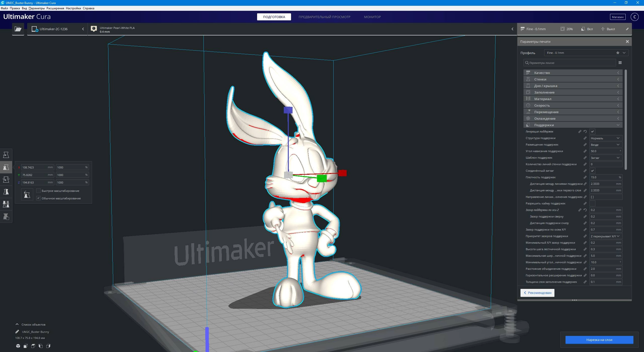The image size is (644, 352).
Task: Select the Support Blocker tool
Action: (6, 216)
